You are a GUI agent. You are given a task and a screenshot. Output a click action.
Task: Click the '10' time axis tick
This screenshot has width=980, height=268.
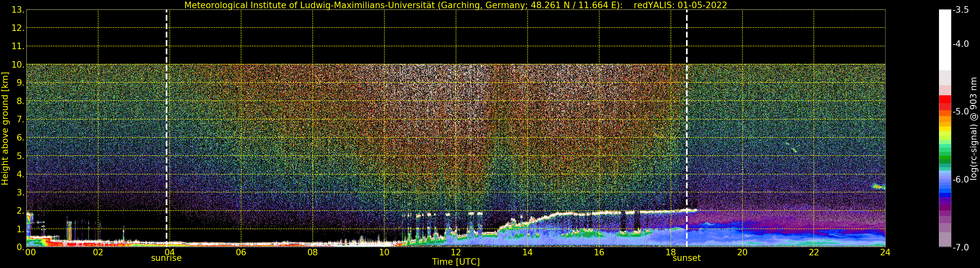click(384, 252)
